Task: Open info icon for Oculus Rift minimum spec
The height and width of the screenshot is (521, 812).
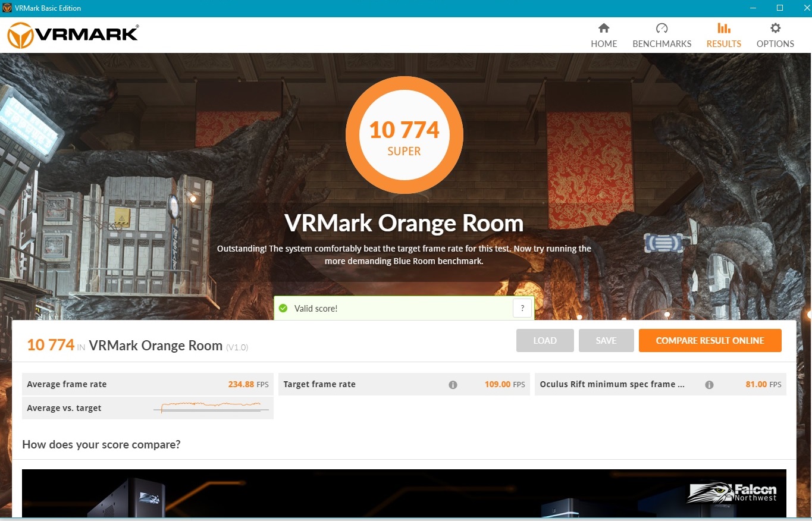Action: [x=709, y=385]
